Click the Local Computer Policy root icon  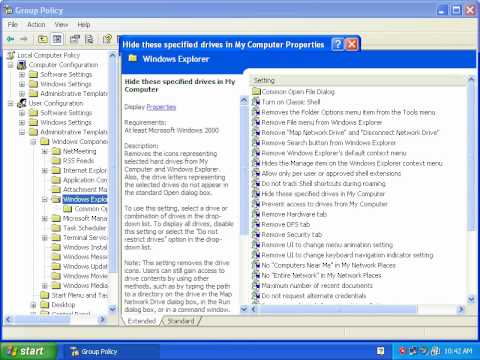(11, 55)
